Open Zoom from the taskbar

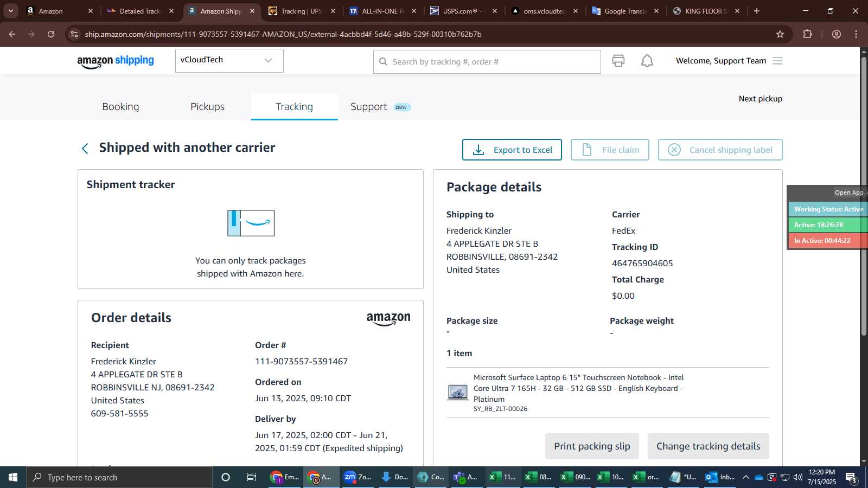358,477
